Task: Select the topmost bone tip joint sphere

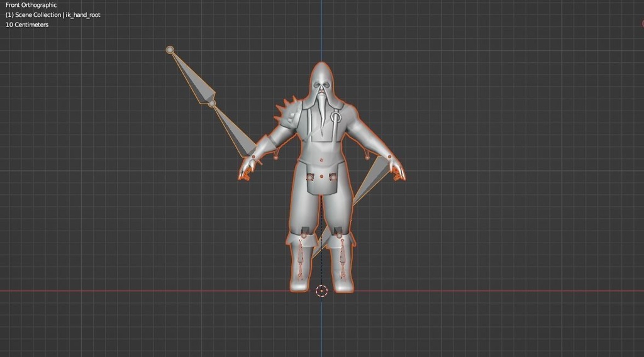Action: tap(170, 50)
